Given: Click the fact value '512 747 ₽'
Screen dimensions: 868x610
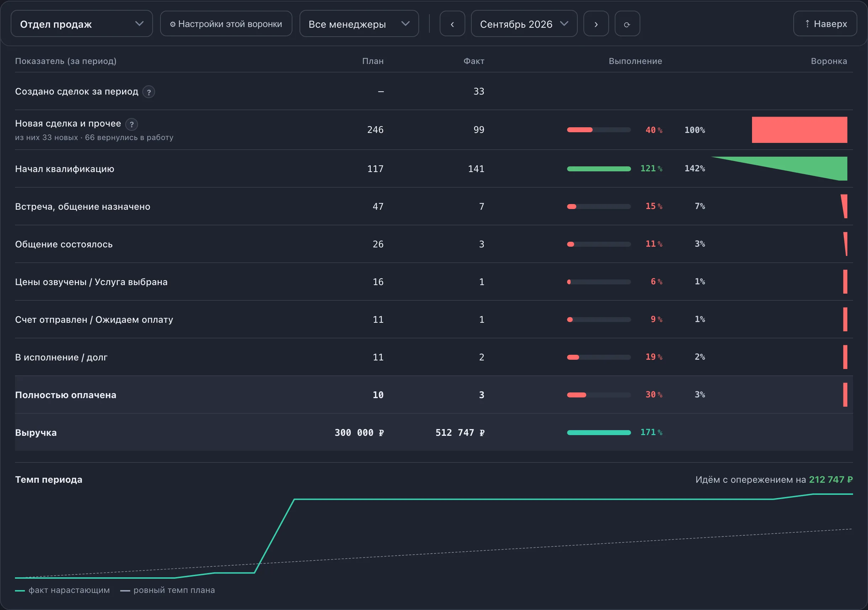Looking at the screenshot, I should 460,433.
